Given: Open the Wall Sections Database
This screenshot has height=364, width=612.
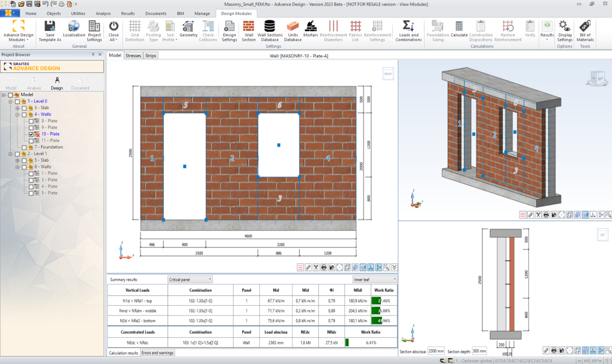Looking at the screenshot, I should [270, 31].
